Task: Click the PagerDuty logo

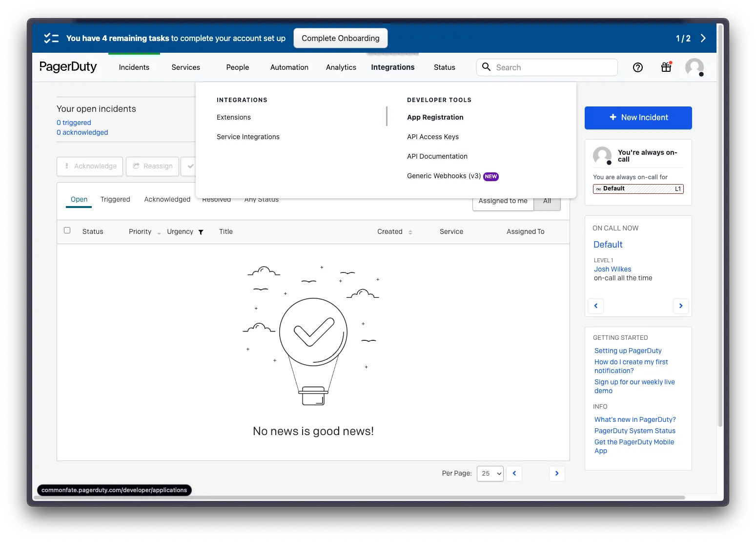Action: (x=68, y=67)
